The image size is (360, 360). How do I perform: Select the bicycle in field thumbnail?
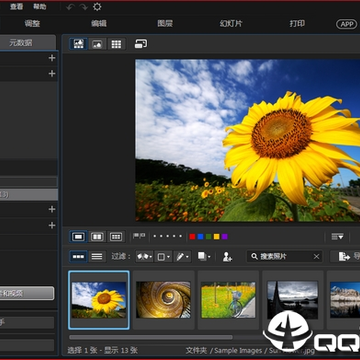[x=228, y=301]
